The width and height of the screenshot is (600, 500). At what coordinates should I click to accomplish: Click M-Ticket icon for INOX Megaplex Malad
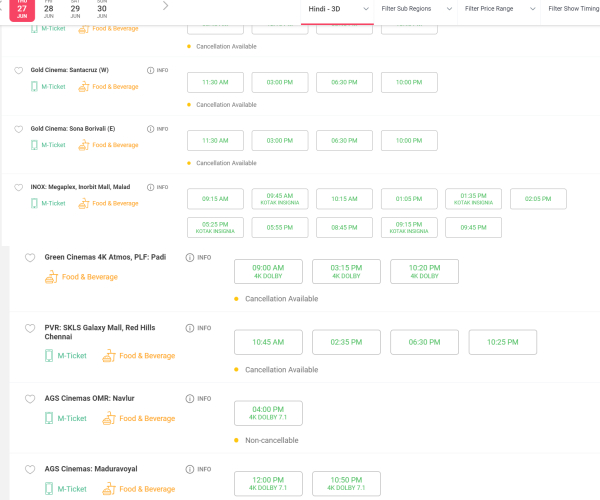click(35, 203)
